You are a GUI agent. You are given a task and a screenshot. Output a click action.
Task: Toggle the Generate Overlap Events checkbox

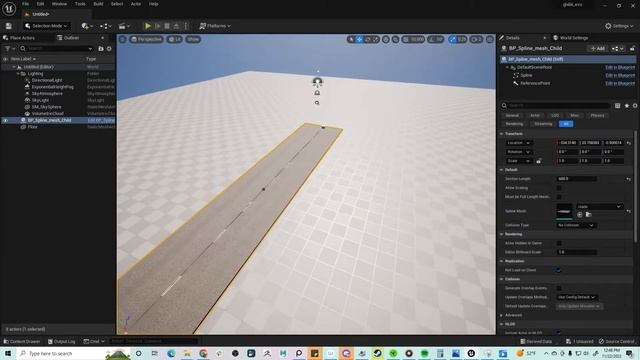559,288
